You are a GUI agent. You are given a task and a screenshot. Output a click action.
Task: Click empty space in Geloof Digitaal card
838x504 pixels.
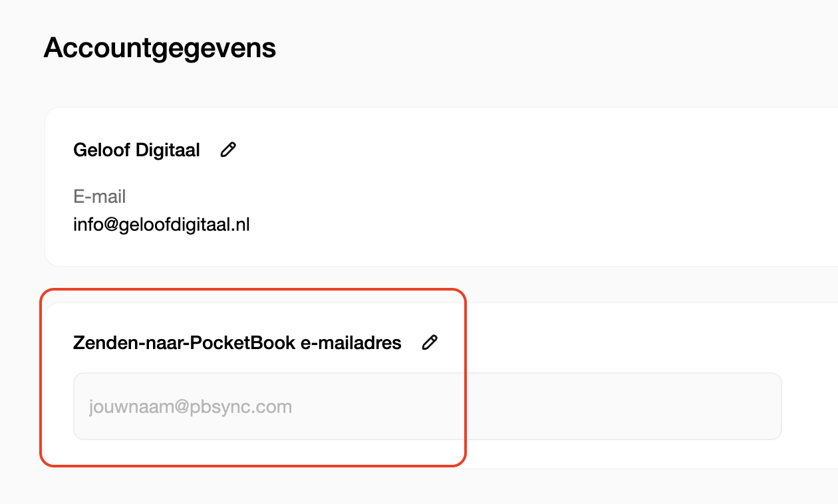(532, 193)
